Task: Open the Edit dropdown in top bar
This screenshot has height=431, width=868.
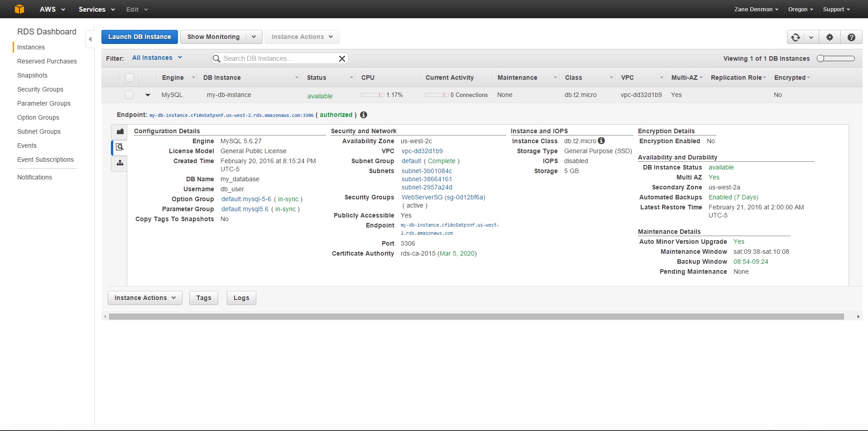Action: pyautogui.click(x=137, y=9)
